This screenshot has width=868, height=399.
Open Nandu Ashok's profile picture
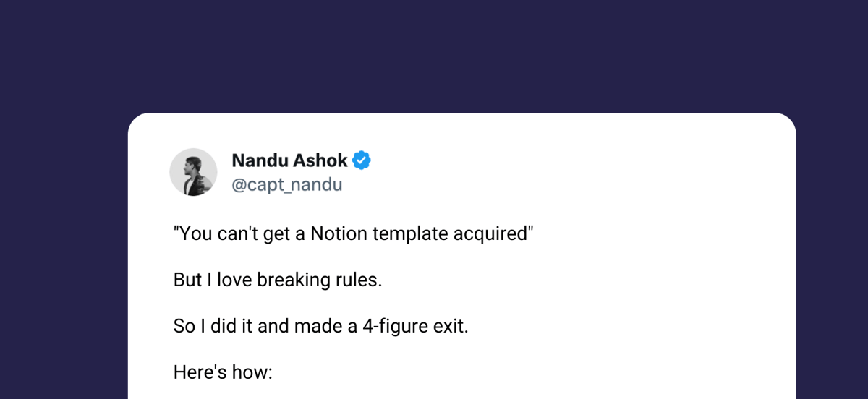(x=193, y=172)
